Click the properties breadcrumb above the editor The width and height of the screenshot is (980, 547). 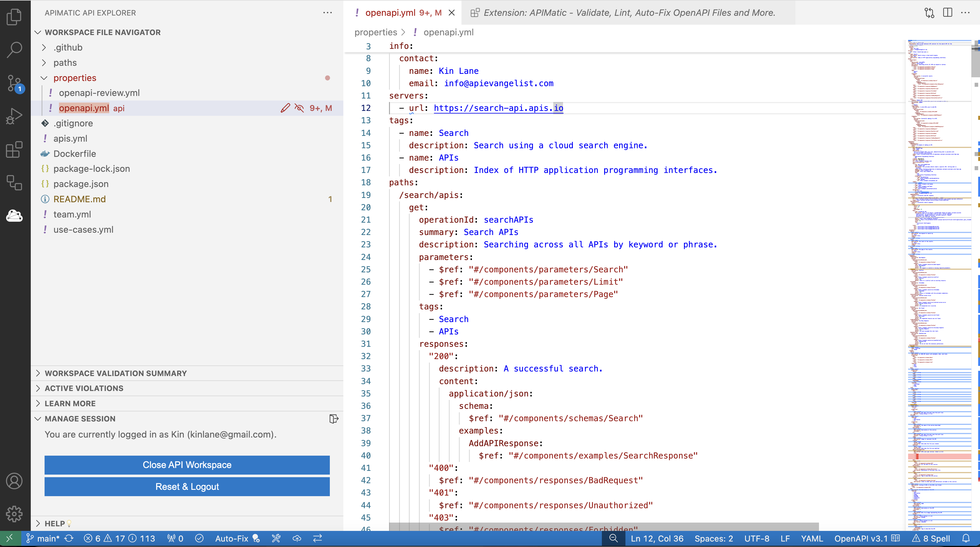pyautogui.click(x=376, y=32)
